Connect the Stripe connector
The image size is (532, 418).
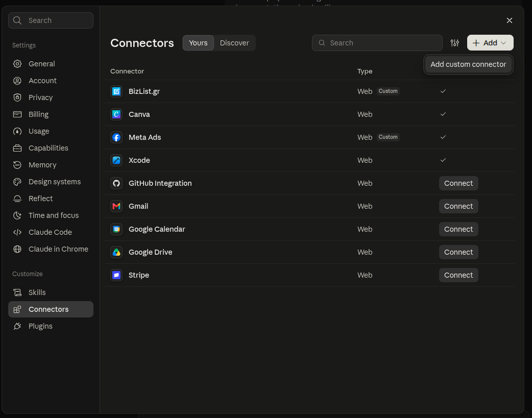458,275
